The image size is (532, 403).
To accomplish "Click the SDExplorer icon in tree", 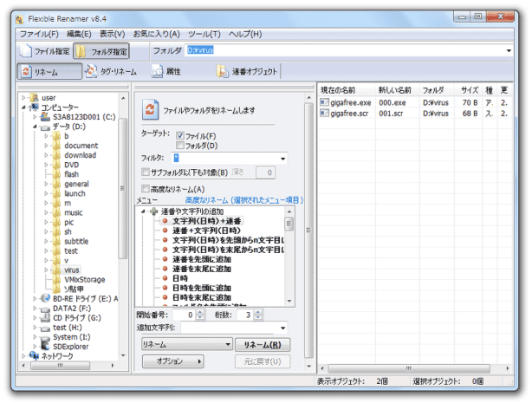I will click(x=45, y=347).
